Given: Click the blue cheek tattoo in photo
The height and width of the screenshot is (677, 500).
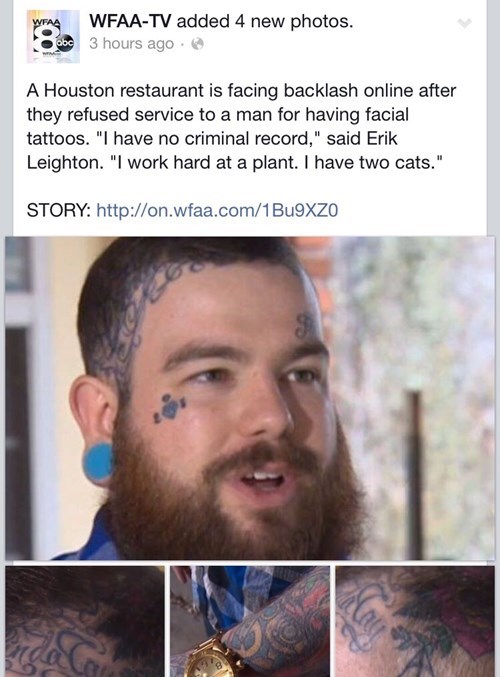Looking at the screenshot, I should tap(170, 408).
